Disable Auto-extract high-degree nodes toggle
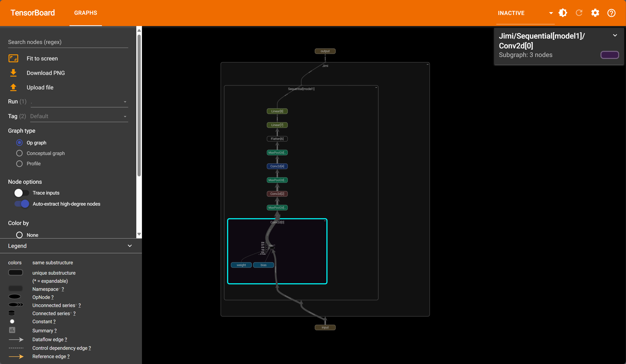Screen dimensions: 626x364 (x=22, y=204)
